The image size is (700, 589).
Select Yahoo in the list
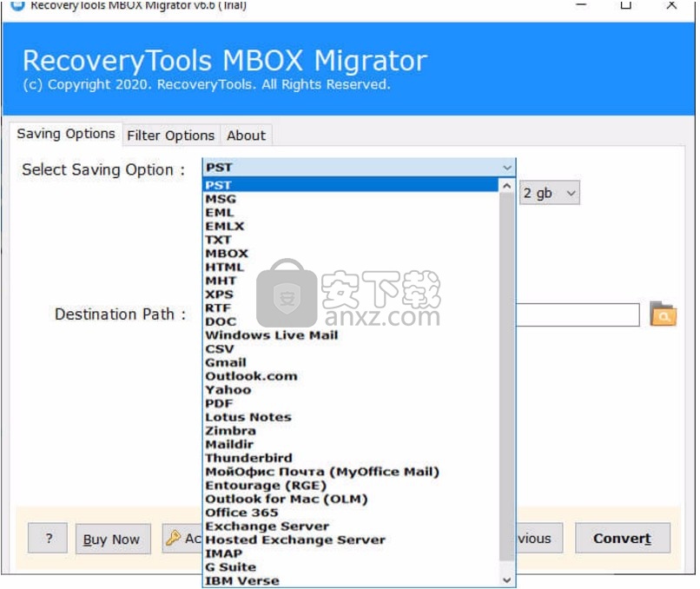pos(351,389)
